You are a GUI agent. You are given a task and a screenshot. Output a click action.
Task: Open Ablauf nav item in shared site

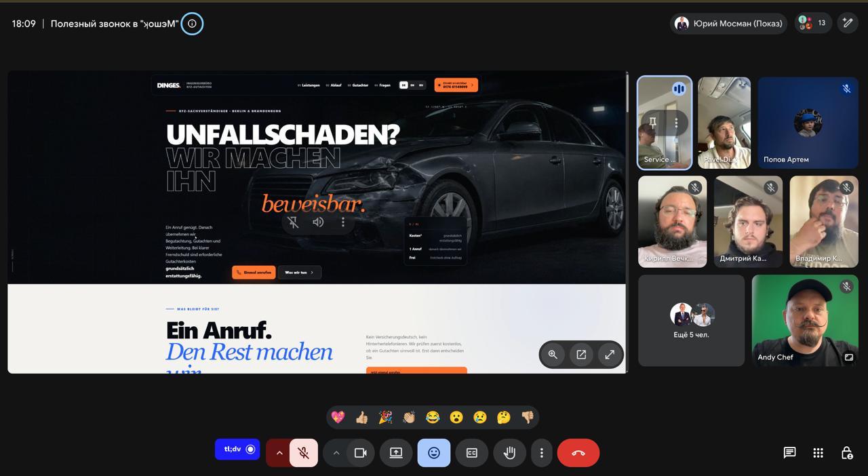pyautogui.click(x=334, y=85)
